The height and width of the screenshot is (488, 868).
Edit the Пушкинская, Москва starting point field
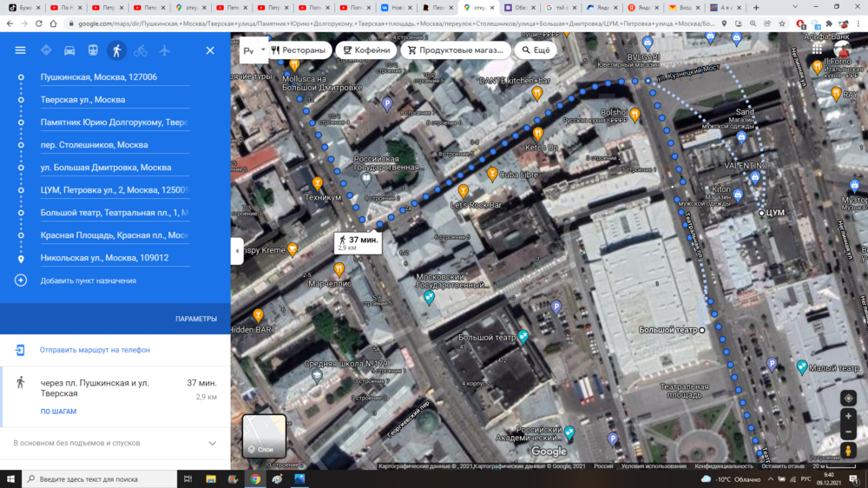coord(115,77)
